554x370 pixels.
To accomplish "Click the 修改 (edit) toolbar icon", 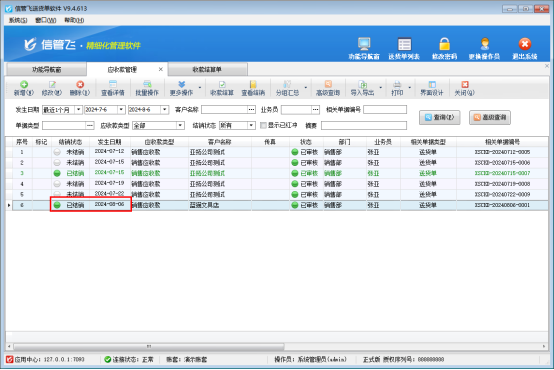I will click(52, 84).
